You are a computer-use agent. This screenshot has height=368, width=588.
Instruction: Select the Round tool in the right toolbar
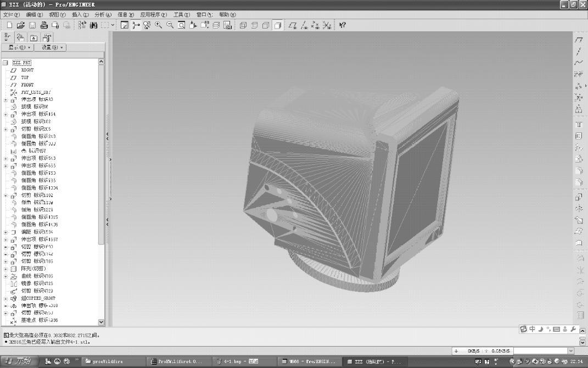(x=579, y=171)
